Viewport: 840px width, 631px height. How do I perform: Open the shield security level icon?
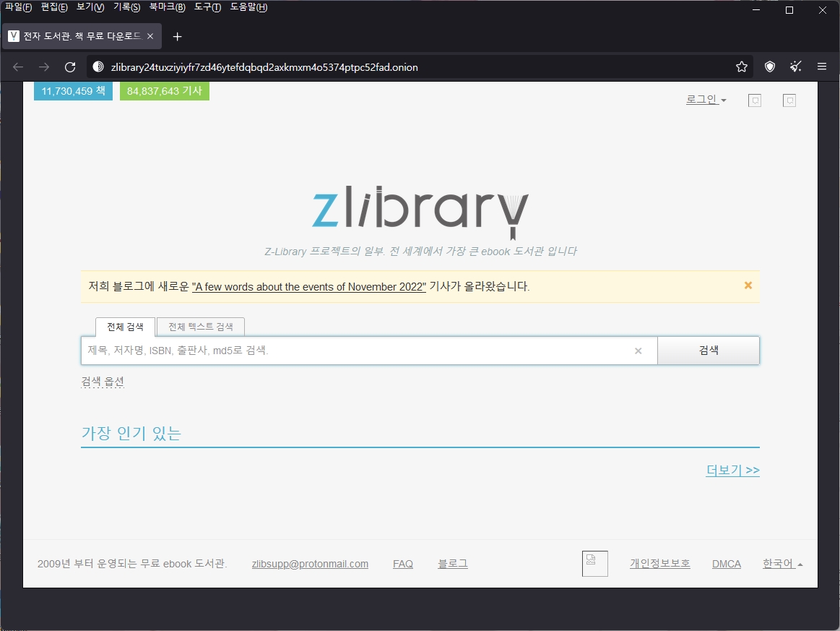pyautogui.click(x=770, y=66)
